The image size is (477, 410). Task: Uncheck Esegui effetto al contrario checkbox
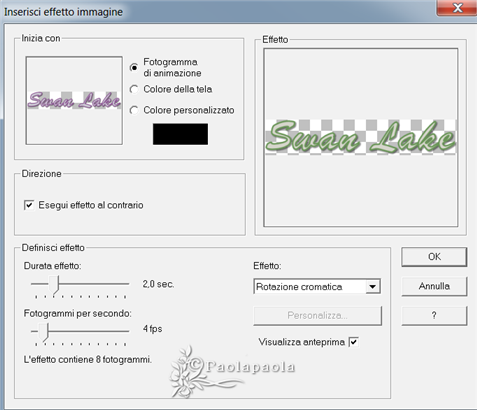29,205
